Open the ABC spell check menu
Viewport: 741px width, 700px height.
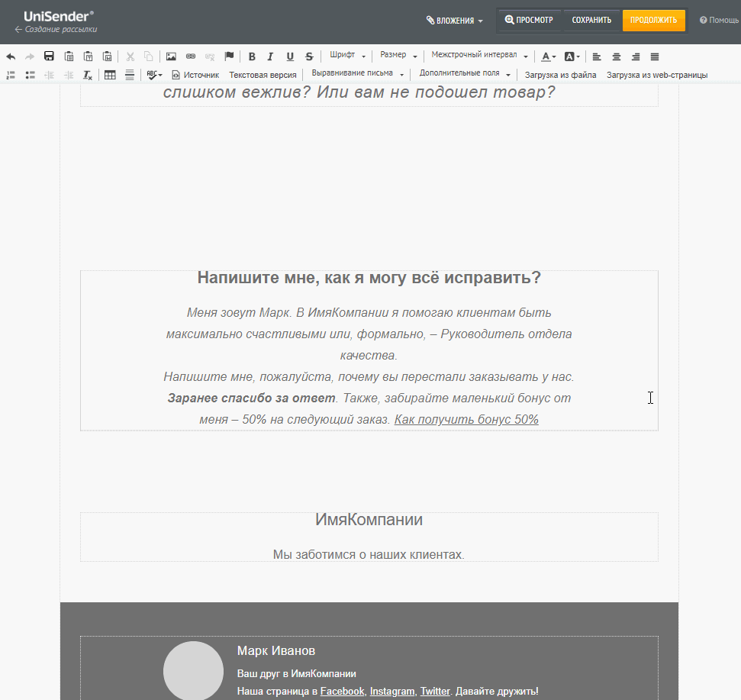(154, 75)
